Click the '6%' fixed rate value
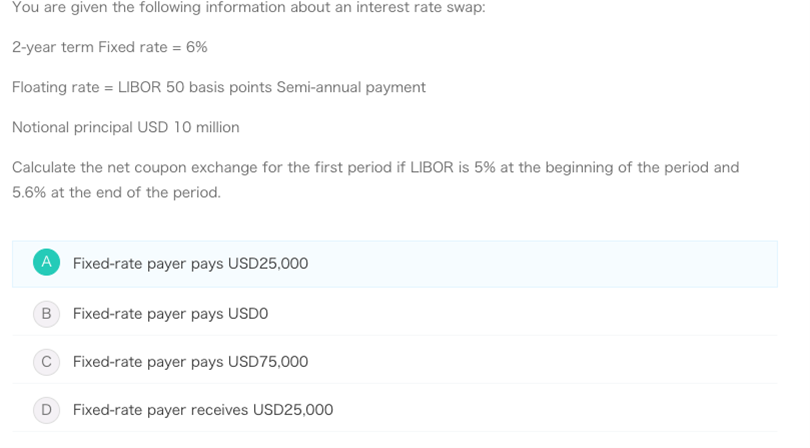This screenshot has width=810, height=448. pyautogui.click(x=197, y=47)
